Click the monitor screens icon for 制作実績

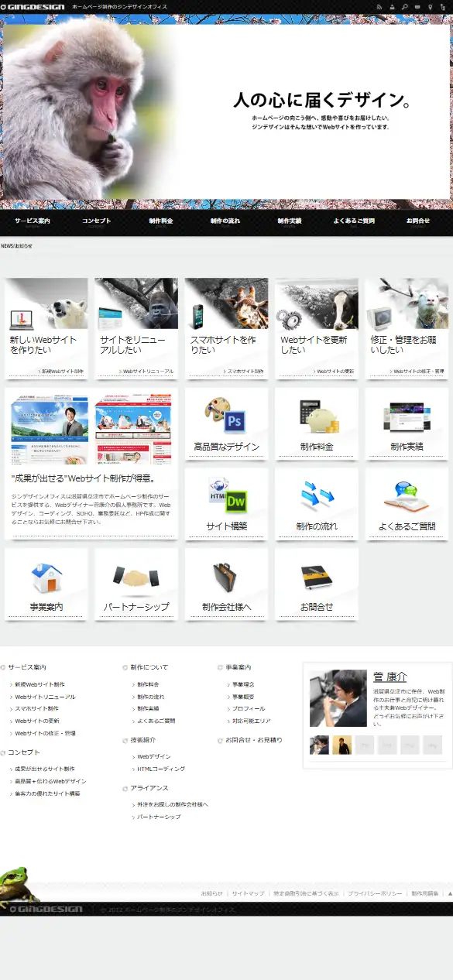click(x=406, y=416)
